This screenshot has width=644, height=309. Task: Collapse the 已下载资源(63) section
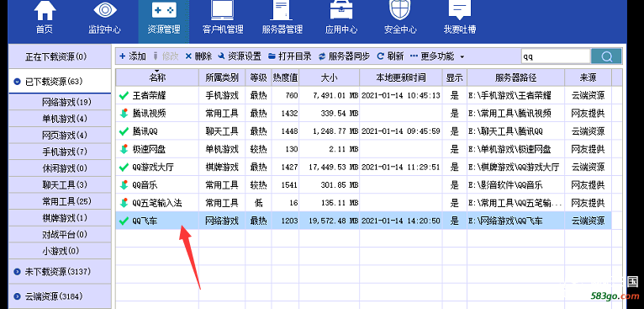coord(17,82)
